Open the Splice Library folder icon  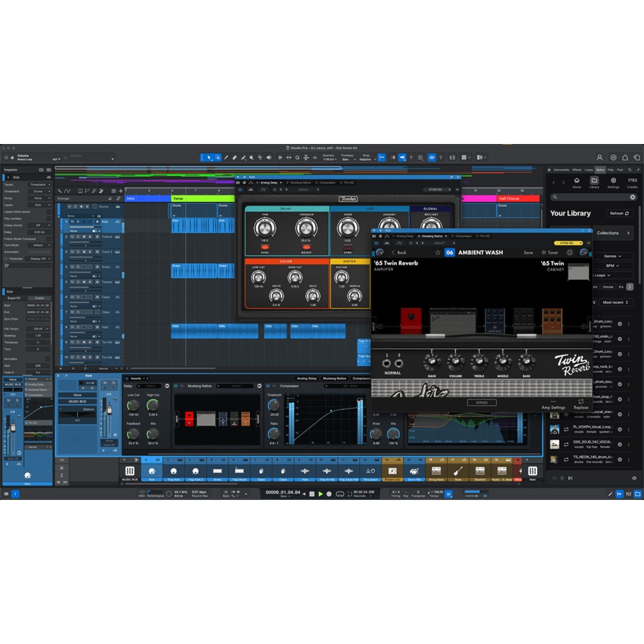pos(594,180)
